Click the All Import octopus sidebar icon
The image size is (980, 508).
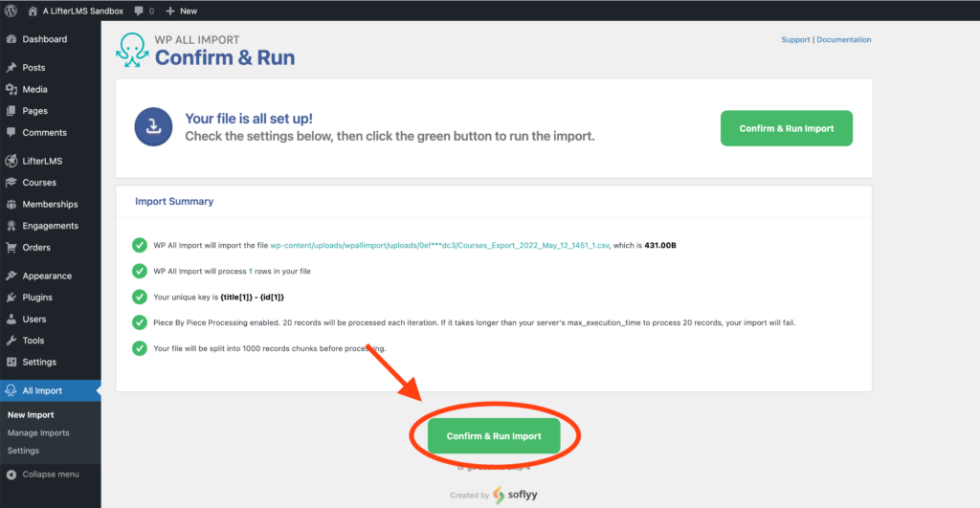coord(11,390)
